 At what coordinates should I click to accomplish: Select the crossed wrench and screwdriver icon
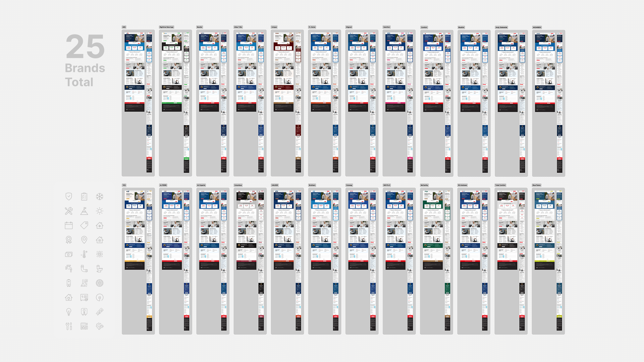coord(69,211)
